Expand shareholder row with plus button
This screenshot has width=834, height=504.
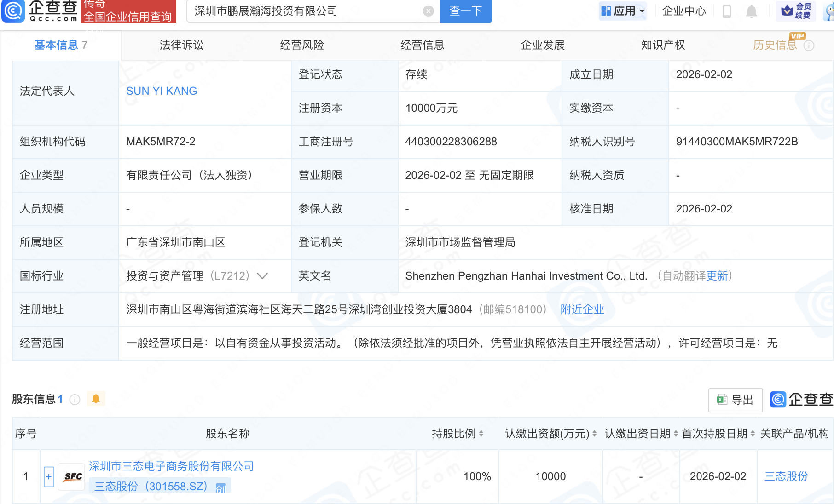click(x=48, y=476)
